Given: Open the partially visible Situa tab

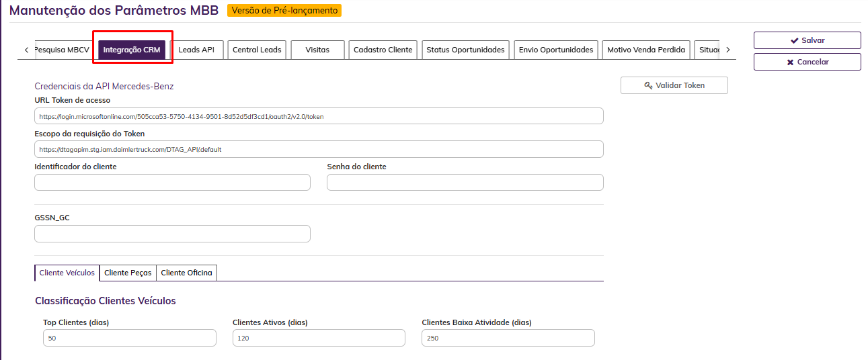Looking at the screenshot, I should pyautogui.click(x=707, y=50).
